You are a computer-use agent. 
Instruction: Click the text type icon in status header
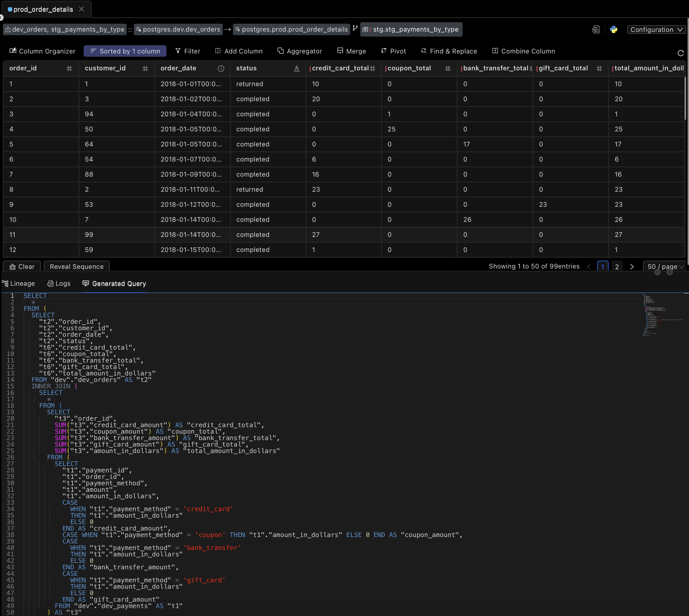coord(297,69)
